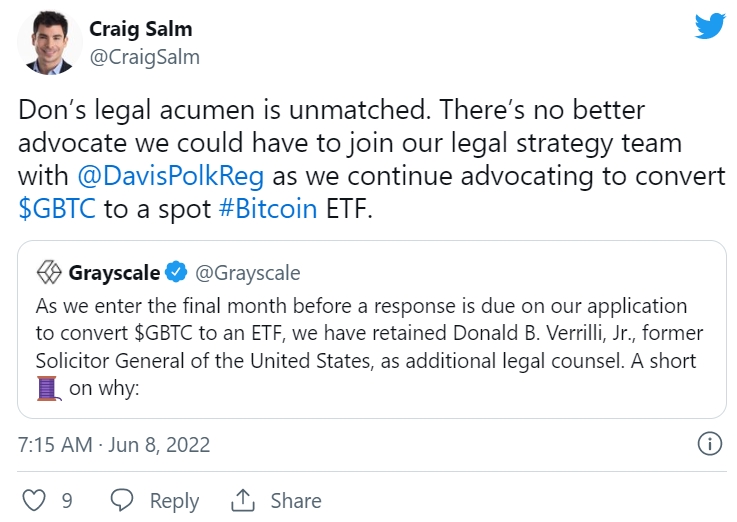This screenshot has width=737, height=522.
Task: Click the Reply speech bubble icon
Action: [122, 500]
